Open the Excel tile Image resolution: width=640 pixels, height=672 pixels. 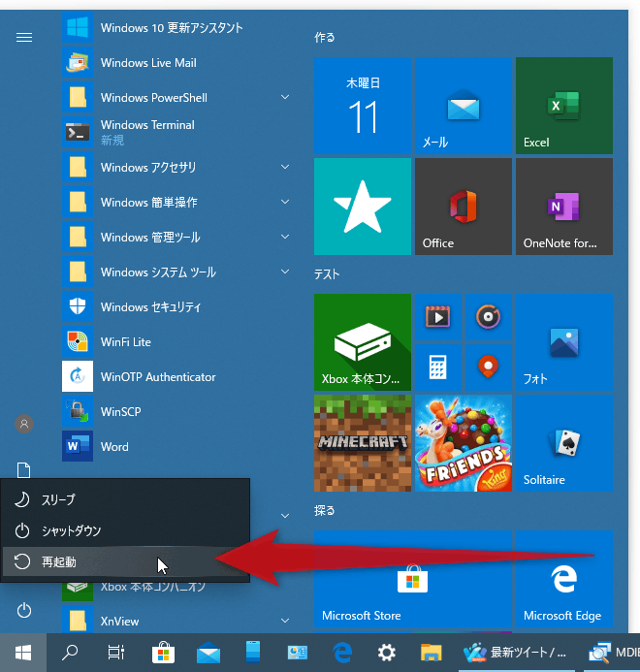[x=564, y=106]
